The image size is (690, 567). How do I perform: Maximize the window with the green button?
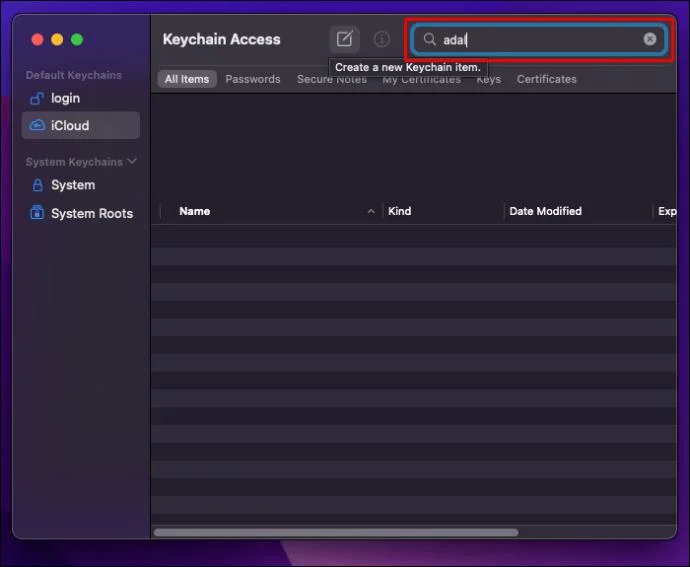[x=77, y=40]
